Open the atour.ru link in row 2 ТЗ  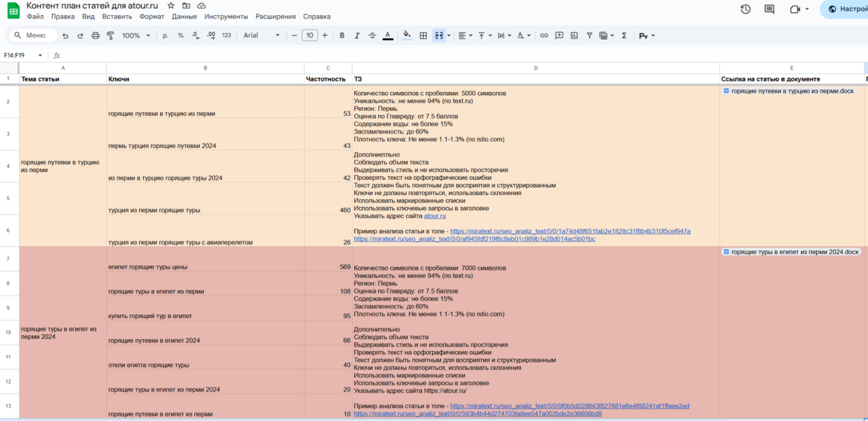435,216
